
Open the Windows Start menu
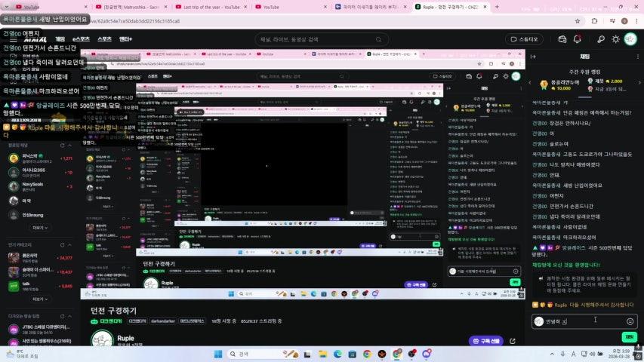tap(218, 354)
